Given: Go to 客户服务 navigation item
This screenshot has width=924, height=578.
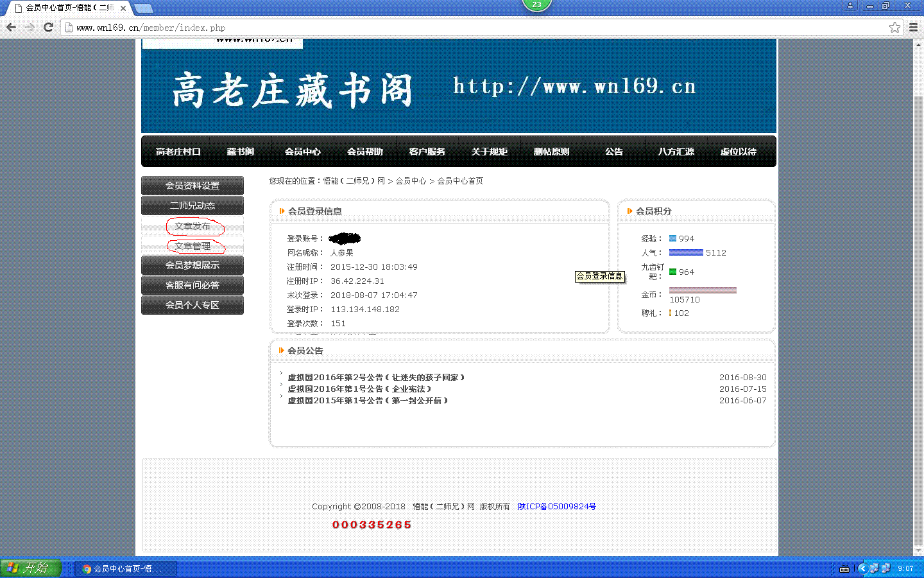Looking at the screenshot, I should click(427, 152).
